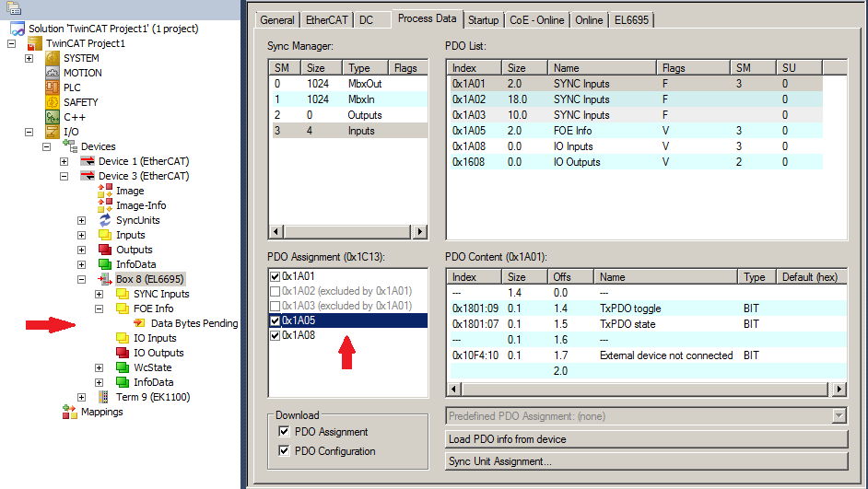This screenshot has height=489, width=868.
Task: Expand the SYNC Inputs node
Action: pyautogui.click(x=100, y=294)
